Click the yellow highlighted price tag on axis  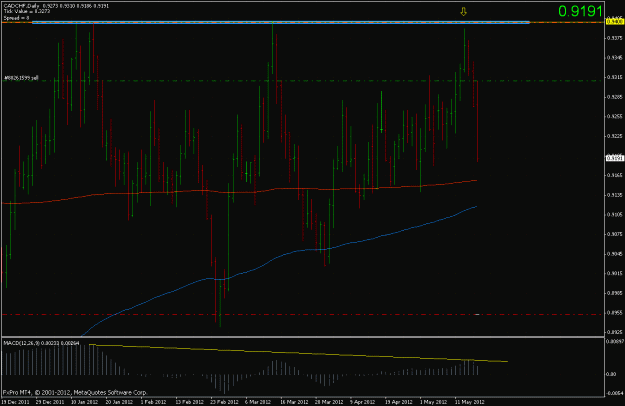(614, 22)
